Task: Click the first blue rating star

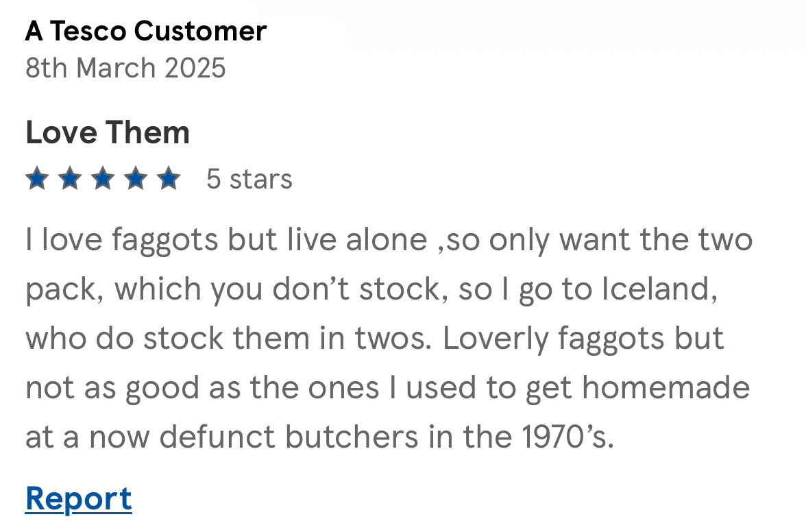Action: coord(37,180)
